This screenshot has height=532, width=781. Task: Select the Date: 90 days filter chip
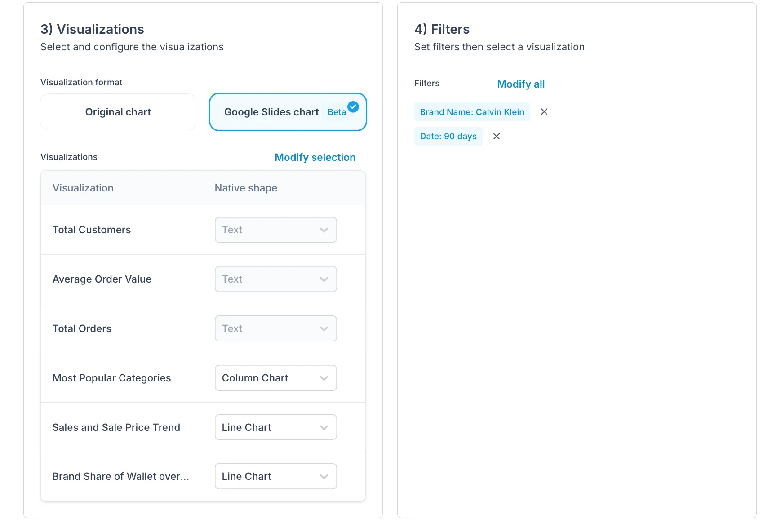(x=448, y=136)
